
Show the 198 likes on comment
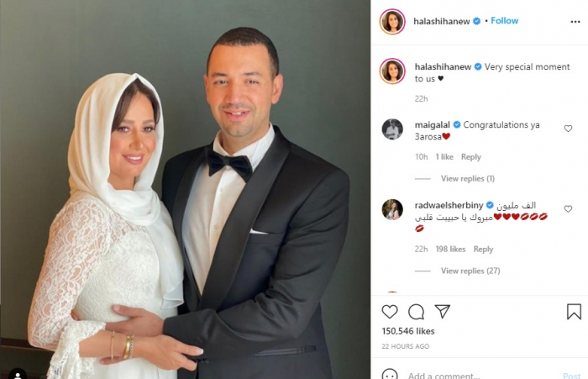coord(450,249)
